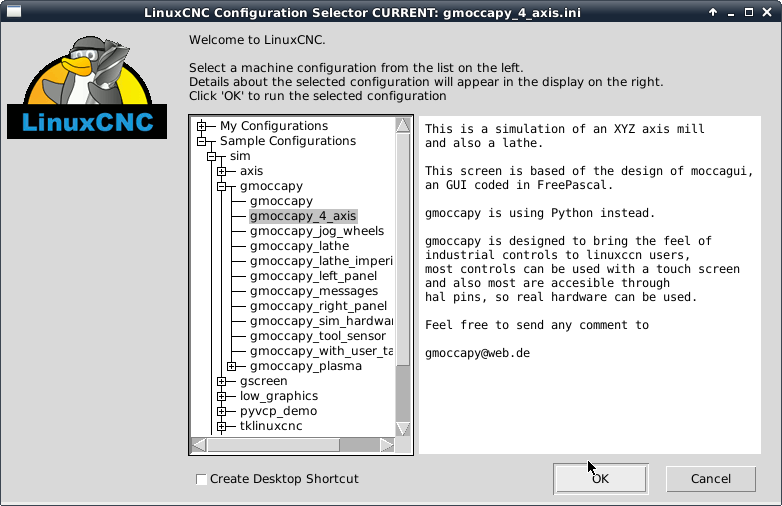782x506 pixels.
Task: Click the vertical scrollbar thumb
Action: coord(403,249)
